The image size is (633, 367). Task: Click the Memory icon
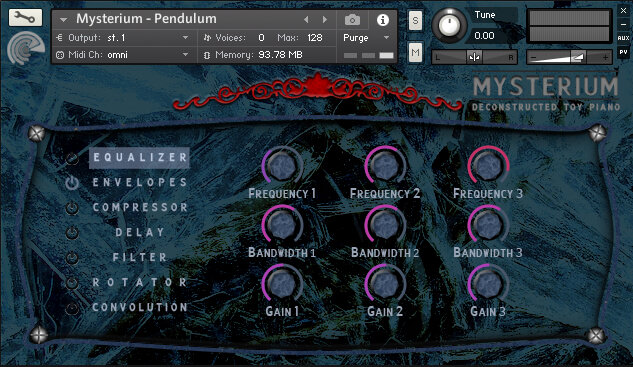(207, 55)
